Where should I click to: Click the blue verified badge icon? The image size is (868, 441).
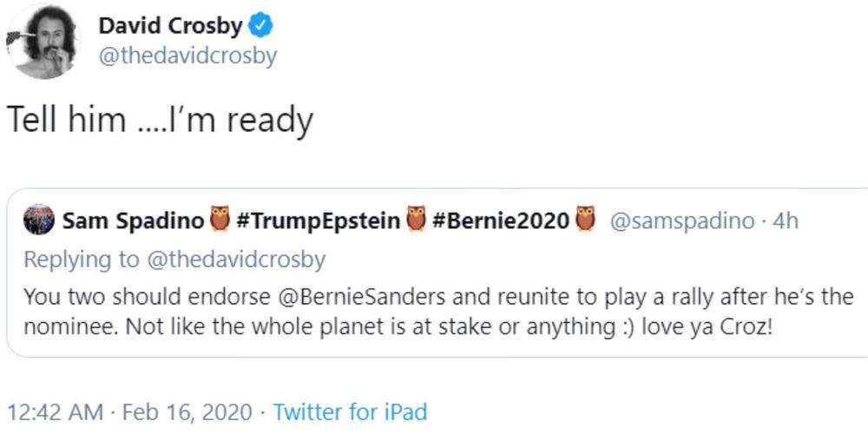(261, 27)
